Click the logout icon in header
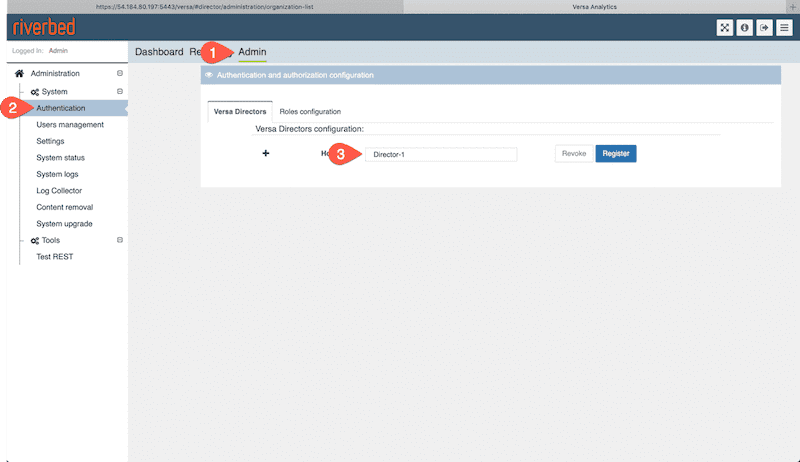Image resolution: width=800 pixels, height=462 pixels. 764,28
